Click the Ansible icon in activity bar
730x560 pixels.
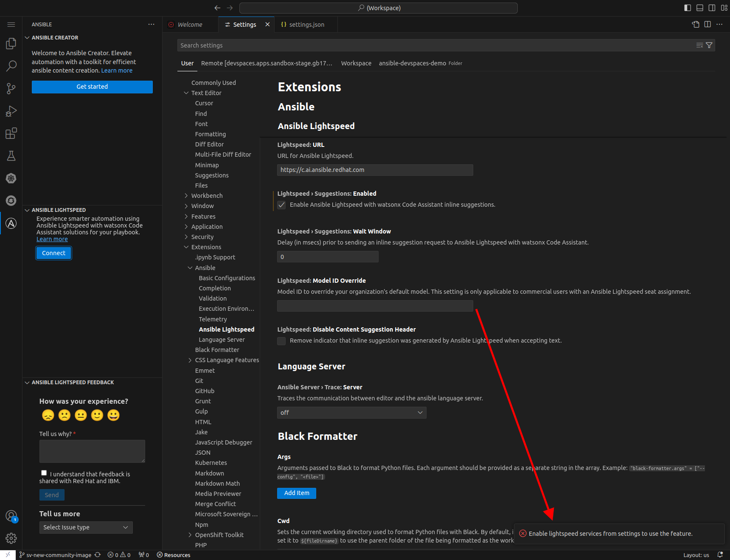pyautogui.click(x=11, y=223)
